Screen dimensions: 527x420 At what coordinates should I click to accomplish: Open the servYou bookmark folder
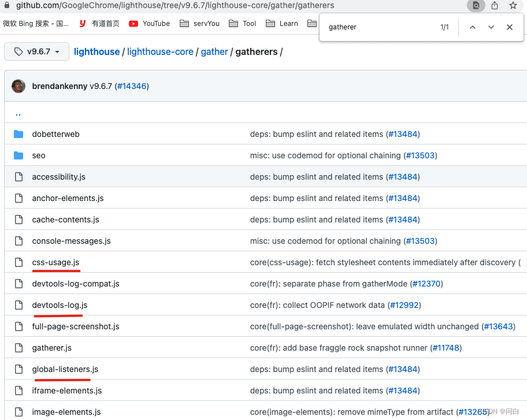click(199, 24)
